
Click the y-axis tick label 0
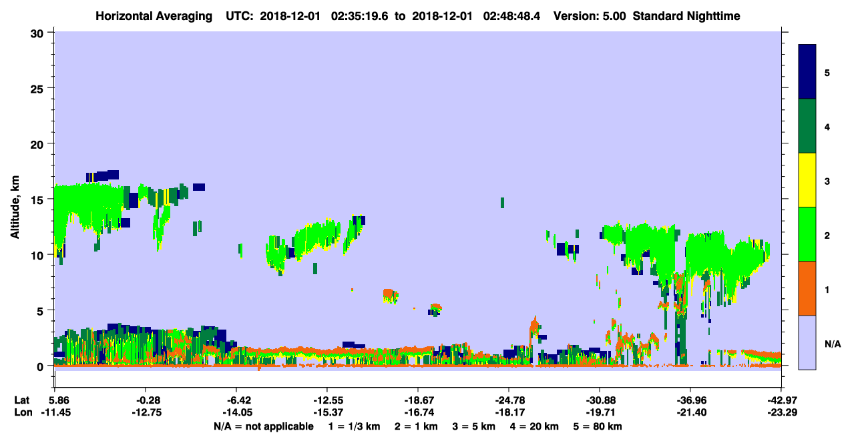[x=42, y=366]
